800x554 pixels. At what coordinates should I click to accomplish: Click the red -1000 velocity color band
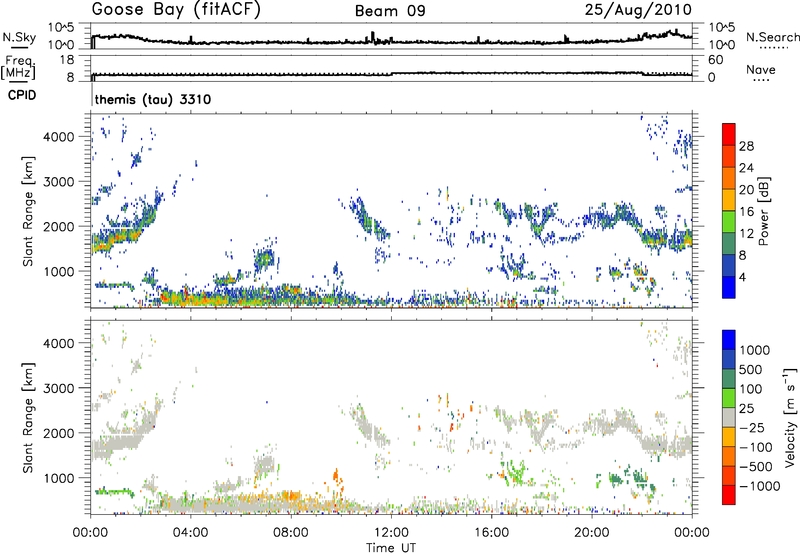click(x=729, y=495)
